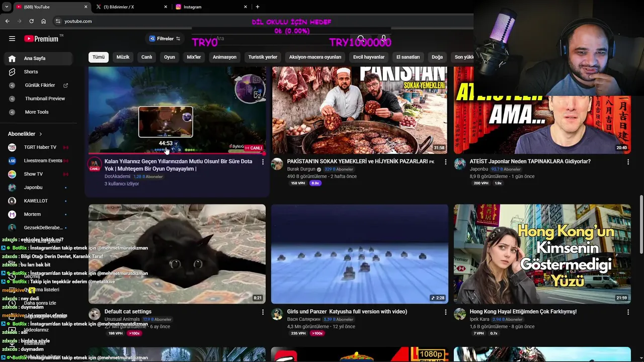Open KAWELLOT subscription
Screen dimensions: 644x362
coord(39,201)
